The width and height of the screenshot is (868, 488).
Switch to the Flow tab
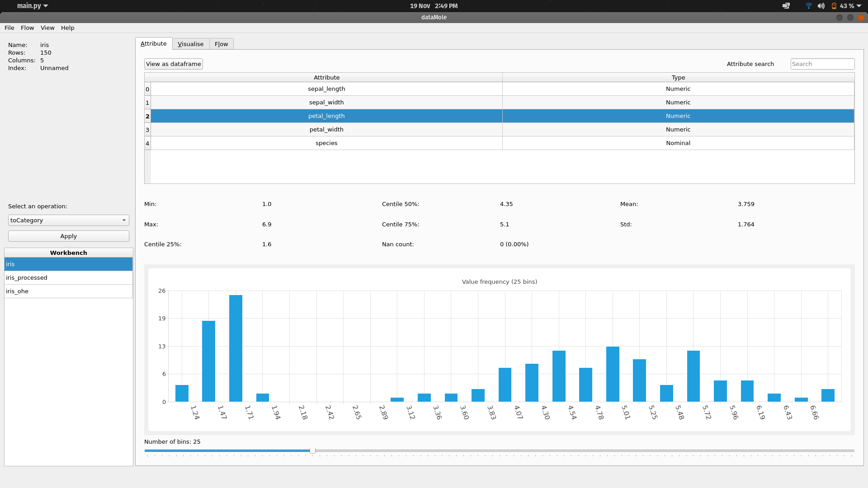221,44
